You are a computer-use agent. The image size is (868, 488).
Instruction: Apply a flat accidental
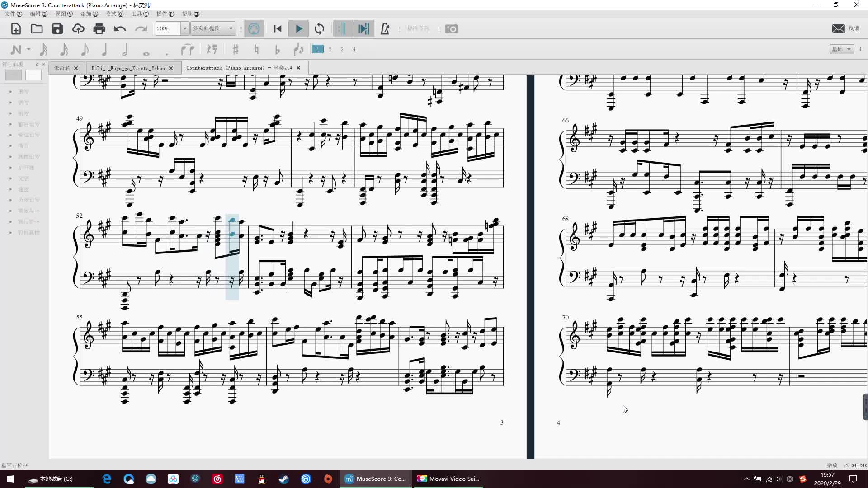(x=277, y=49)
